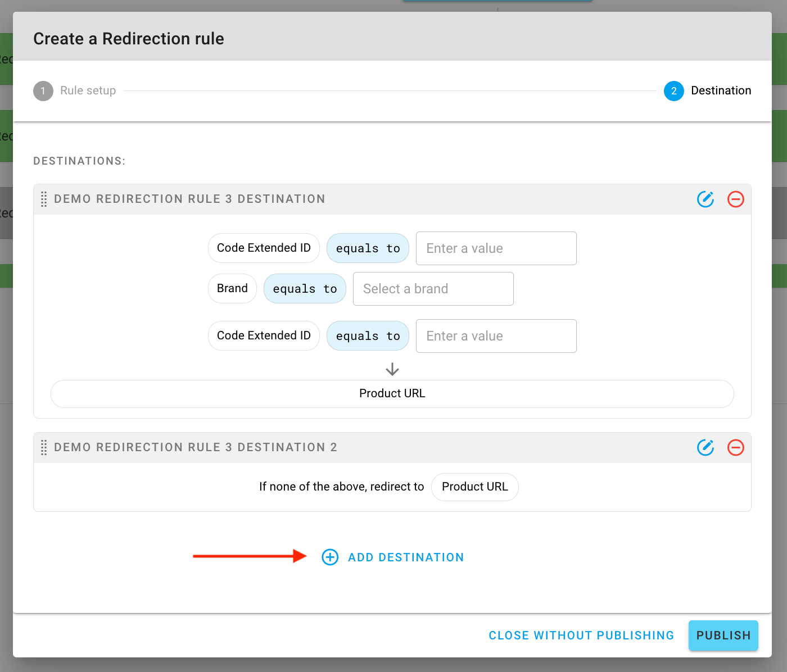Delete Demo Redirection Rule 3 Destination 2
This screenshot has width=787, height=672.
(x=735, y=448)
